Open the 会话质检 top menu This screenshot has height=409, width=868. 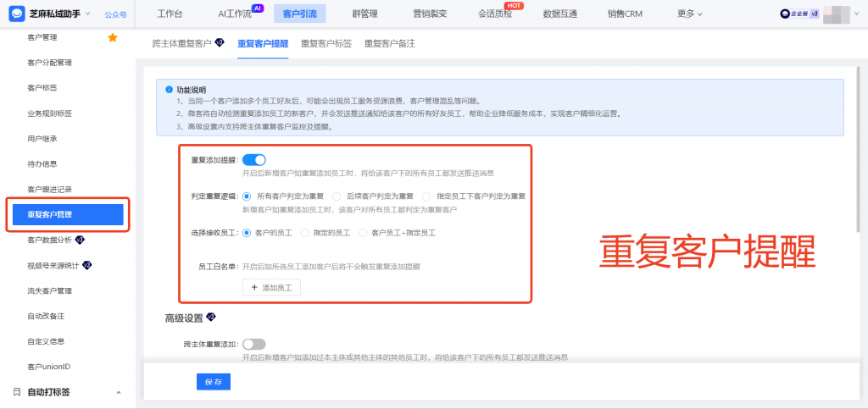click(495, 14)
